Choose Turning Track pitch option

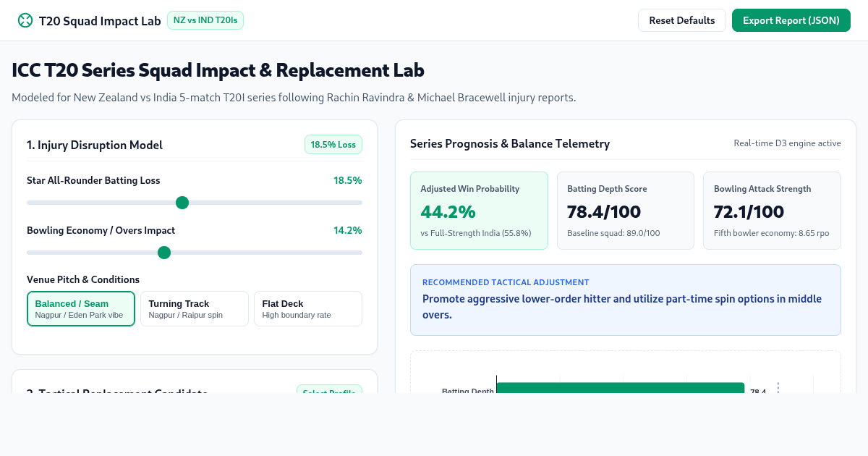[195, 309]
